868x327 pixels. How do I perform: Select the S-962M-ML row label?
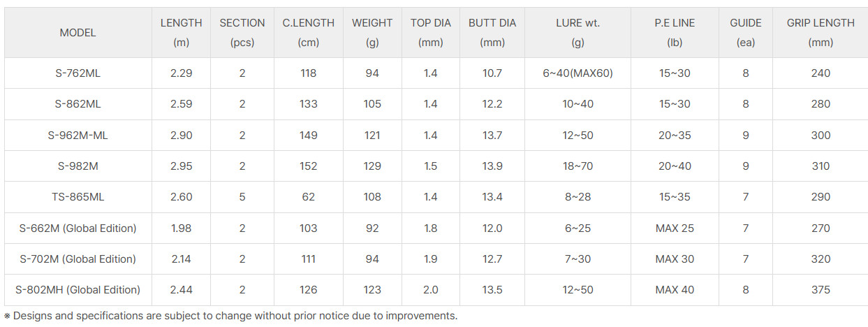(x=78, y=135)
